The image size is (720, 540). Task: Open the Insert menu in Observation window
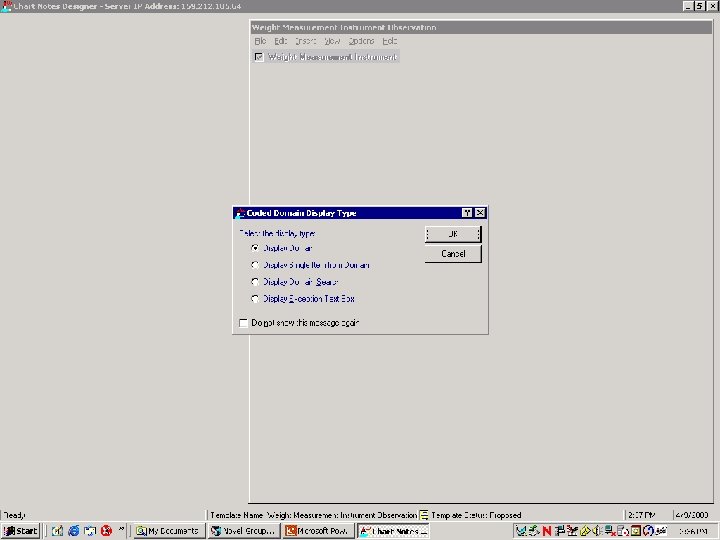[306, 41]
